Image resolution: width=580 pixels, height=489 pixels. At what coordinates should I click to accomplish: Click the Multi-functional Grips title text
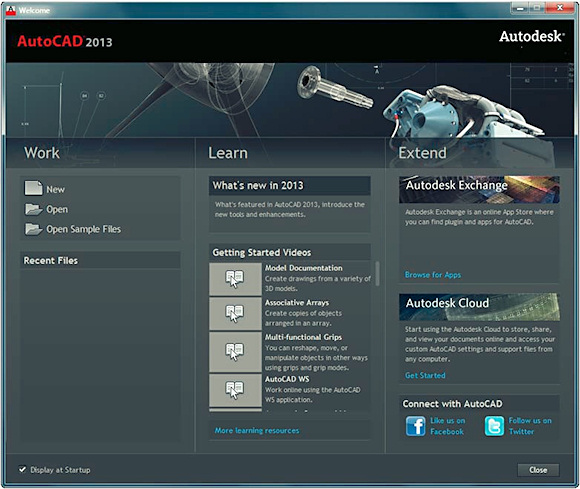pos(303,337)
